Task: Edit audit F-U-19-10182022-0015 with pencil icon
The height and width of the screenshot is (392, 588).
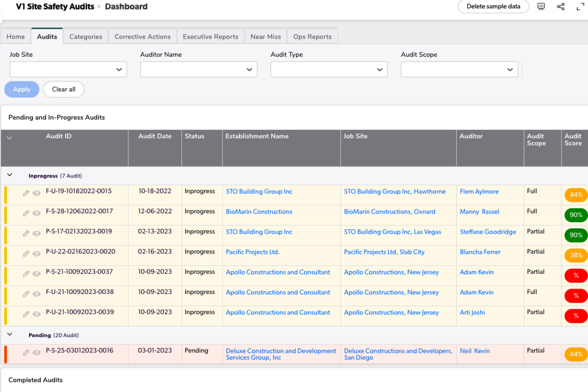Action: click(26, 193)
